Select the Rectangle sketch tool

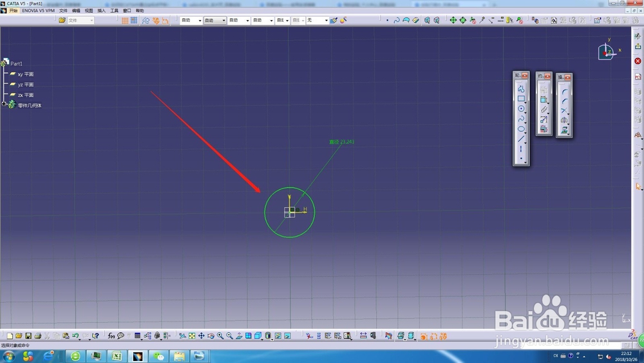[521, 99]
